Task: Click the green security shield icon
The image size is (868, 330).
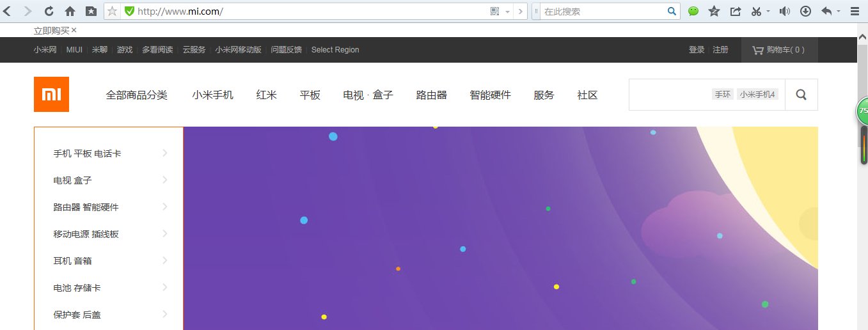Action: [129, 11]
